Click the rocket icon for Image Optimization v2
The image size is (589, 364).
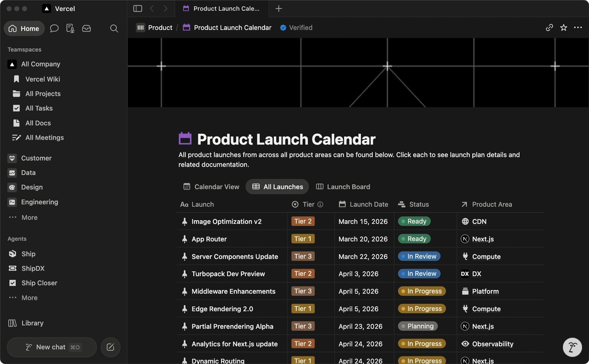tap(185, 221)
